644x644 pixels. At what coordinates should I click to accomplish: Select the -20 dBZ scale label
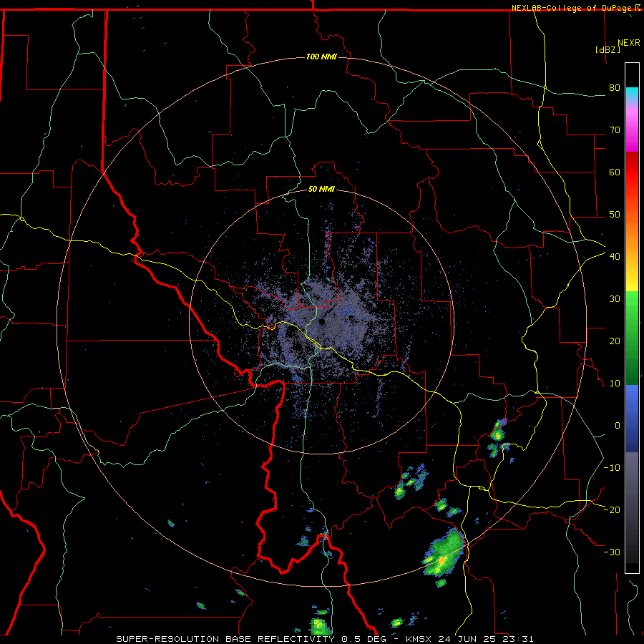[612, 509]
